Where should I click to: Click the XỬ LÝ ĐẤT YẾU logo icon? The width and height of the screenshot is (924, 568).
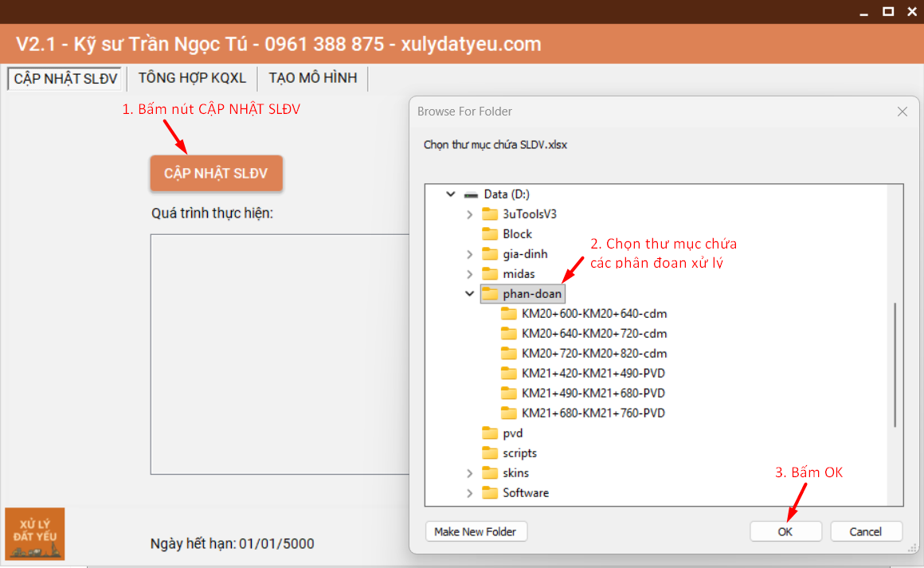click(34, 534)
